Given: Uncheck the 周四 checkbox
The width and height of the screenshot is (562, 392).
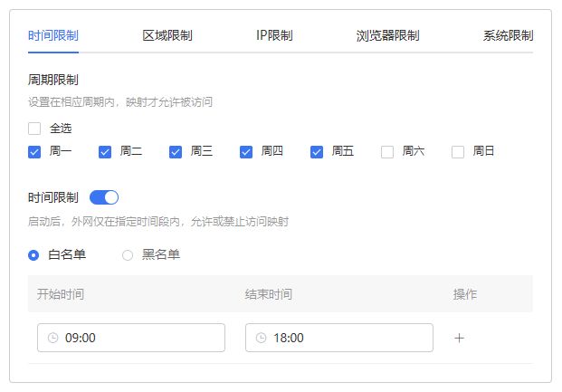Looking at the screenshot, I should (x=246, y=152).
